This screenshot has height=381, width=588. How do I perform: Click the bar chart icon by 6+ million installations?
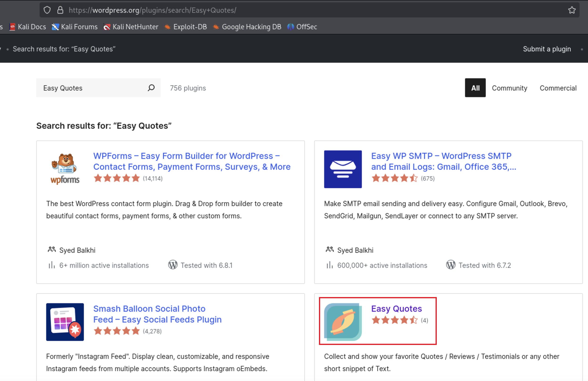(52, 265)
